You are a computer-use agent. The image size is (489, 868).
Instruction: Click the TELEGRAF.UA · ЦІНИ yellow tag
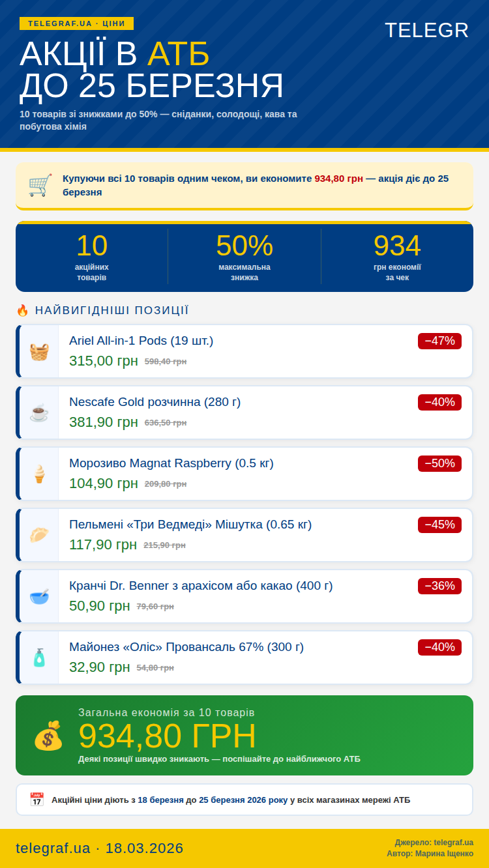[x=76, y=23]
